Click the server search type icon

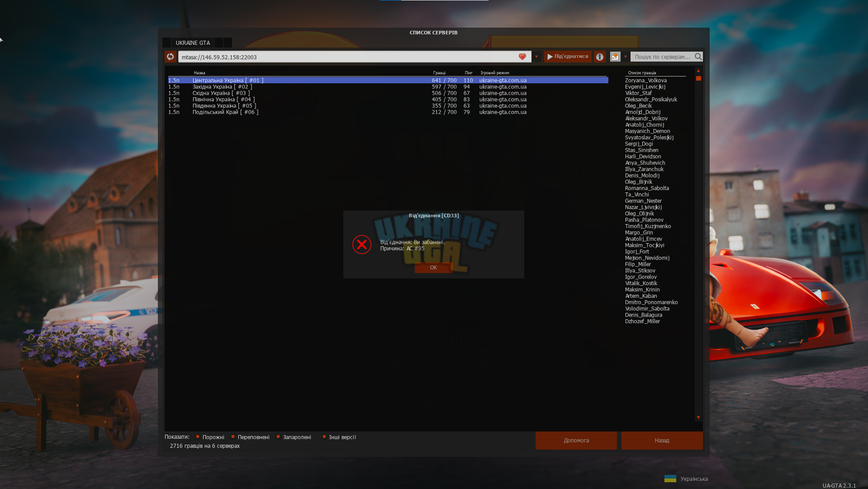pyautogui.click(x=615, y=57)
